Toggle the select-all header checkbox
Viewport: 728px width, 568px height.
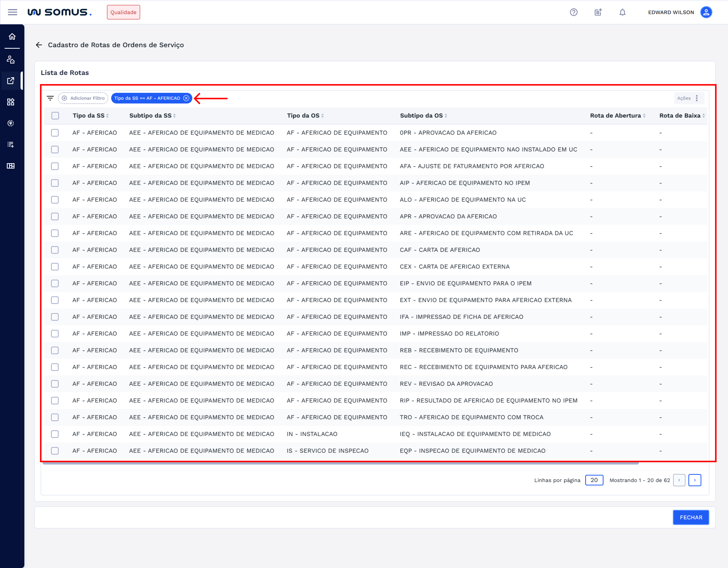(x=55, y=116)
